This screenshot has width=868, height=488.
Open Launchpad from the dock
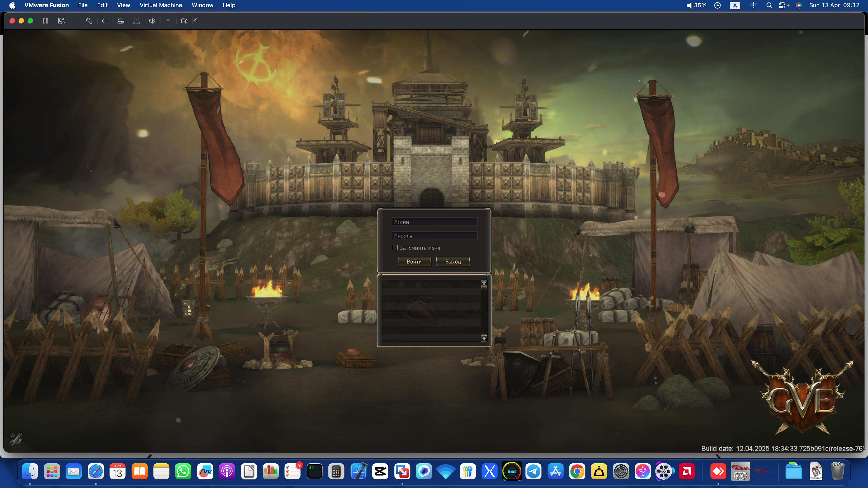pos(52,471)
